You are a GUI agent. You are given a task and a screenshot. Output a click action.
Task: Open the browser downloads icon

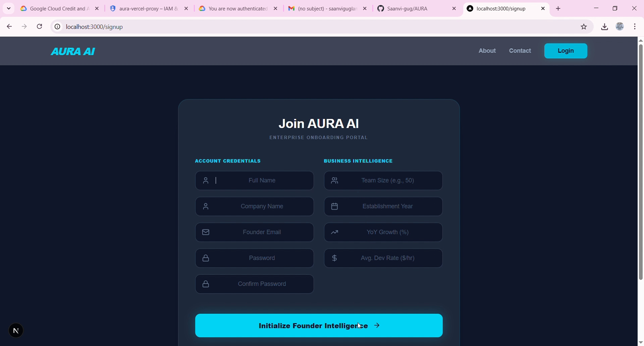(605, 27)
